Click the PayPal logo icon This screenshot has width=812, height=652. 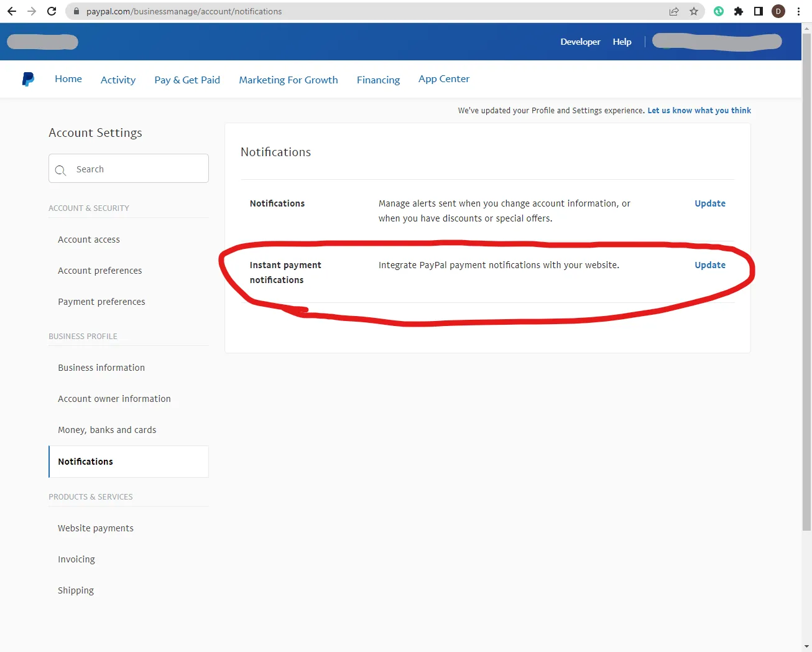(28, 79)
